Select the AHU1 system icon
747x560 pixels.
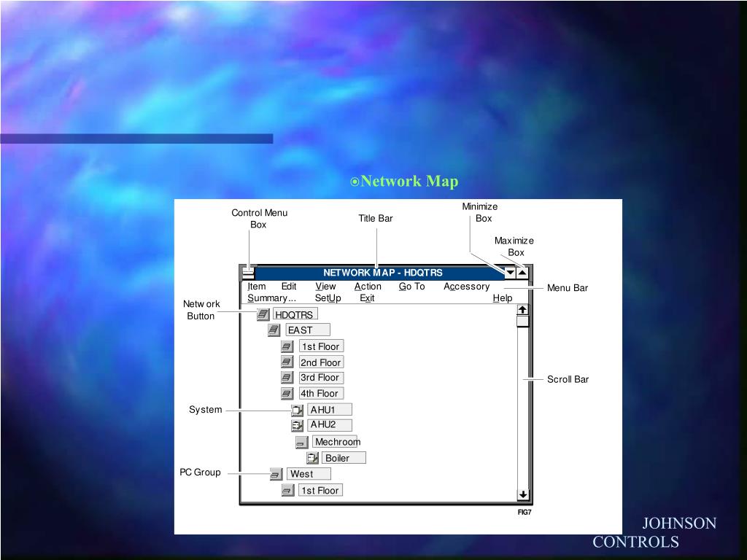click(x=296, y=409)
